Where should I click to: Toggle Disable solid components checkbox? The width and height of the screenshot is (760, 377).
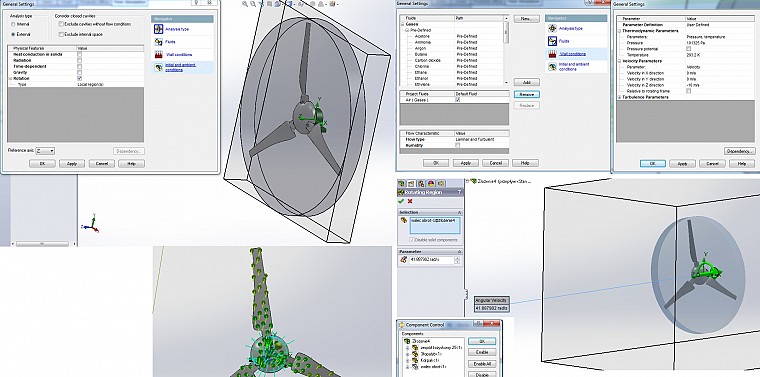tap(412, 240)
